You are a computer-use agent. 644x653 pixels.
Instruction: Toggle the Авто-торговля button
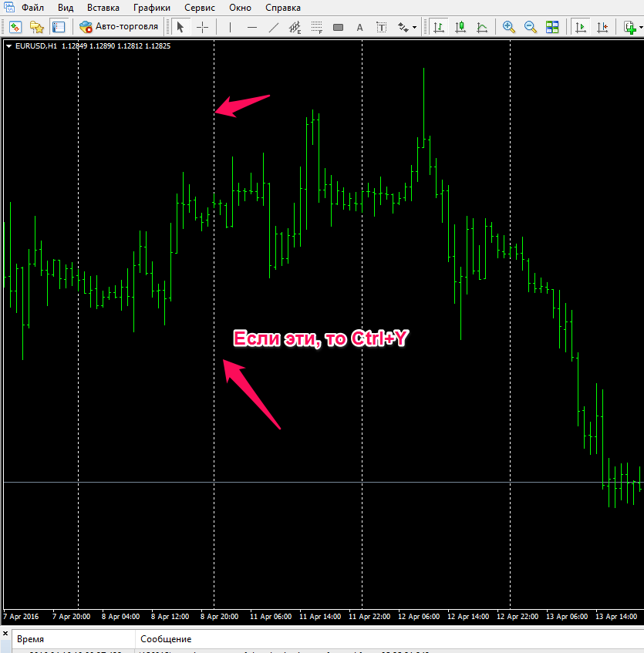point(119,27)
